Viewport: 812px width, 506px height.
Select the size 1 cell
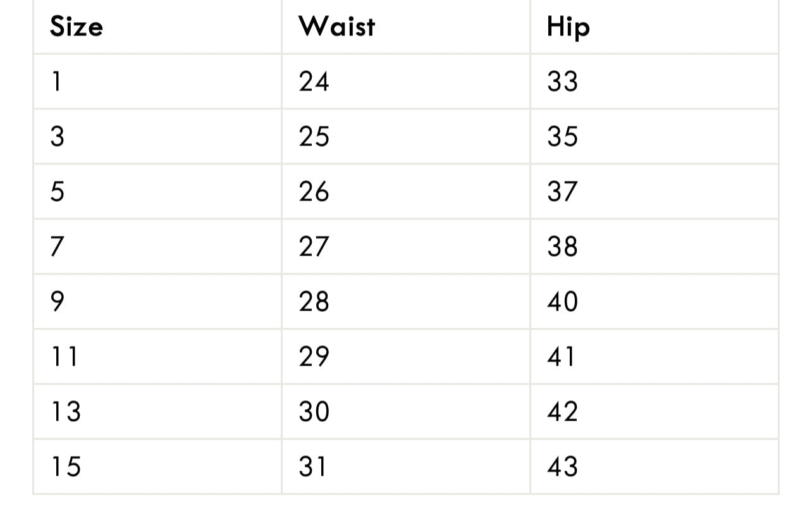pos(56,82)
